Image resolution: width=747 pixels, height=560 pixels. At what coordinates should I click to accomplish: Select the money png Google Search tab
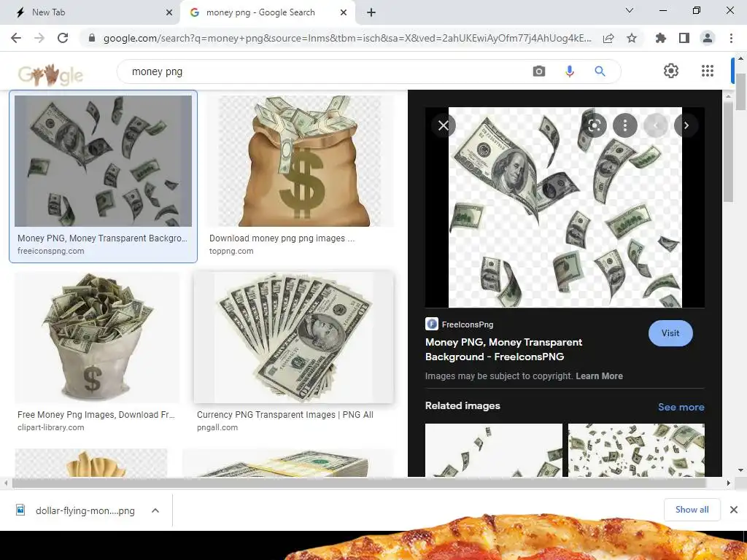click(x=267, y=12)
